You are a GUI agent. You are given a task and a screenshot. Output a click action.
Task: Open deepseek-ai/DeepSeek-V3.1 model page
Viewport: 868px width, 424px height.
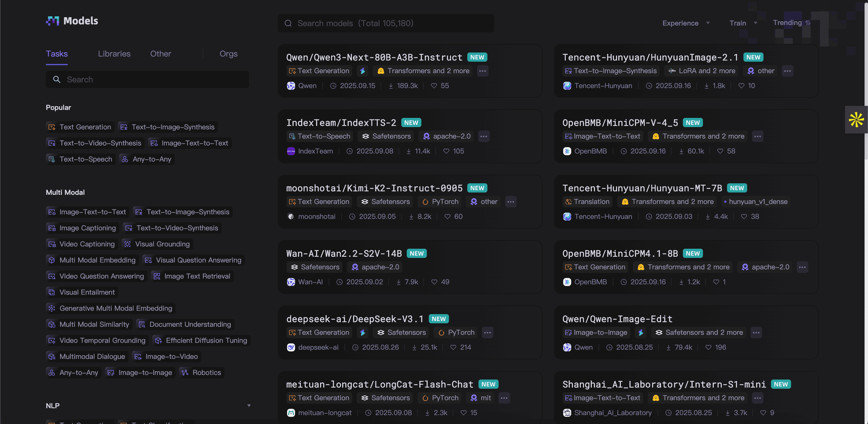coord(354,319)
